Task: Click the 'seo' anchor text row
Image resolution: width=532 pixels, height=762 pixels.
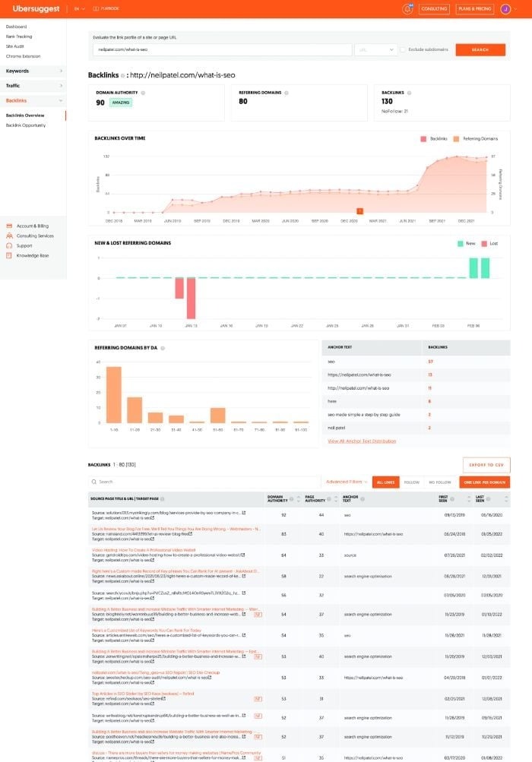Action: point(416,362)
